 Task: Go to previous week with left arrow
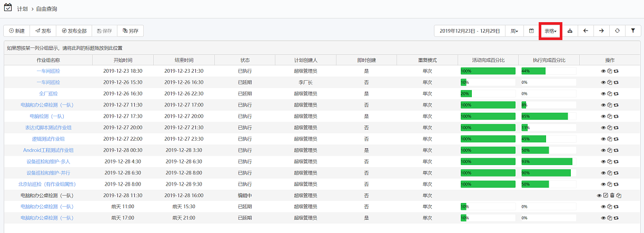[x=585, y=31]
